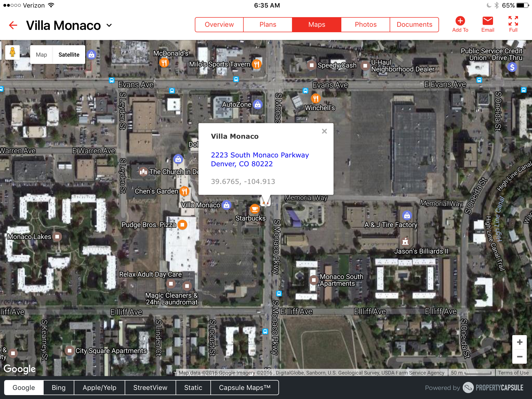Screen dimensions: 532x399
Task: Switch to Static map
Action: pos(193,387)
